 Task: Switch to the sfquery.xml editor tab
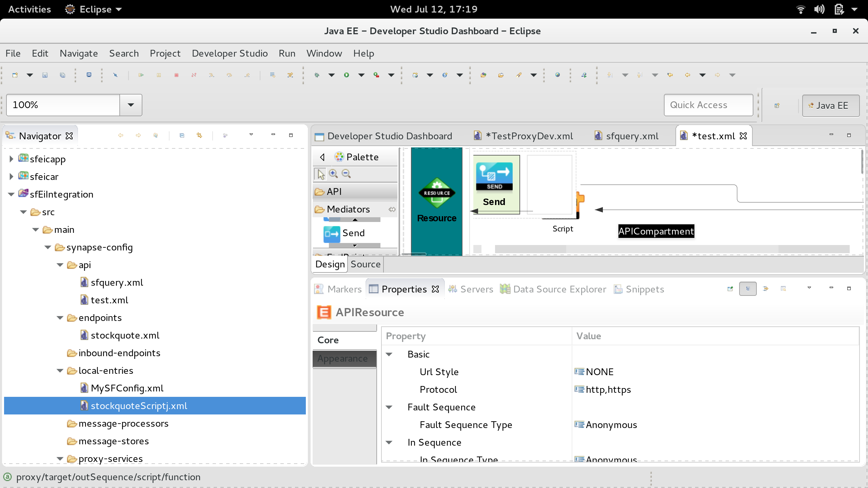pos(631,136)
